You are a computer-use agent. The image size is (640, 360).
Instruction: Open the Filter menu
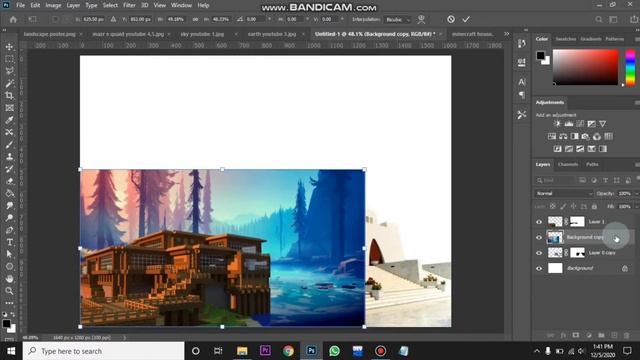tap(129, 5)
